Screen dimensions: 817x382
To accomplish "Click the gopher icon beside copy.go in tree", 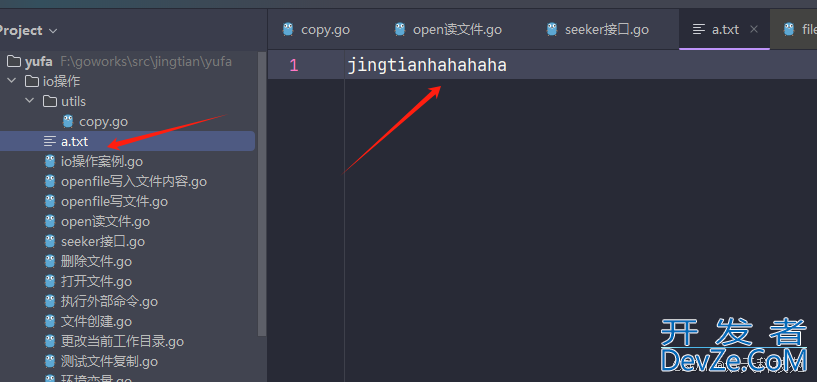I will point(68,121).
